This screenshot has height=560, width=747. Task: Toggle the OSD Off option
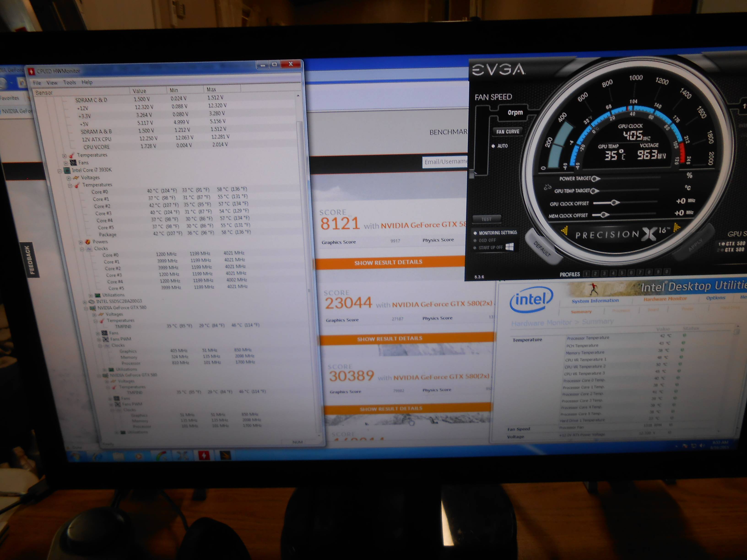coord(485,240)
